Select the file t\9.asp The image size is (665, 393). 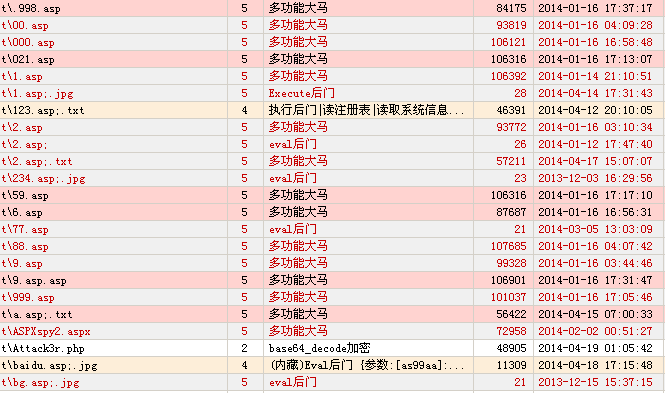pos(22,263)
